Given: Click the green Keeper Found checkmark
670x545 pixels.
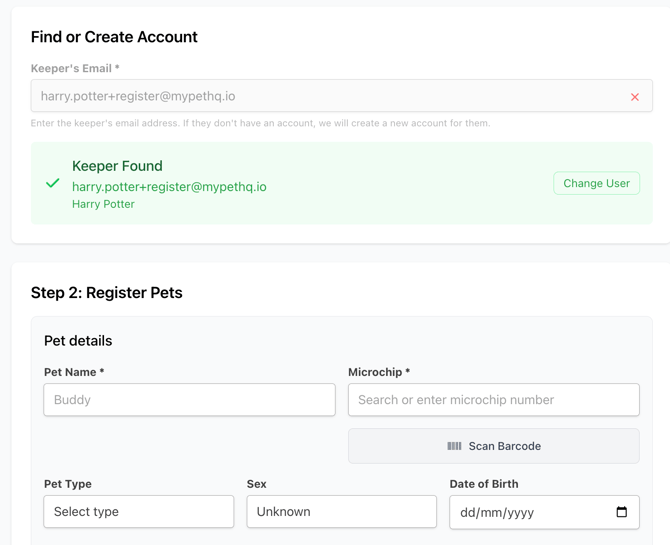Looking at the screenshot, I should pyautogui.click(x=53, y=183).
